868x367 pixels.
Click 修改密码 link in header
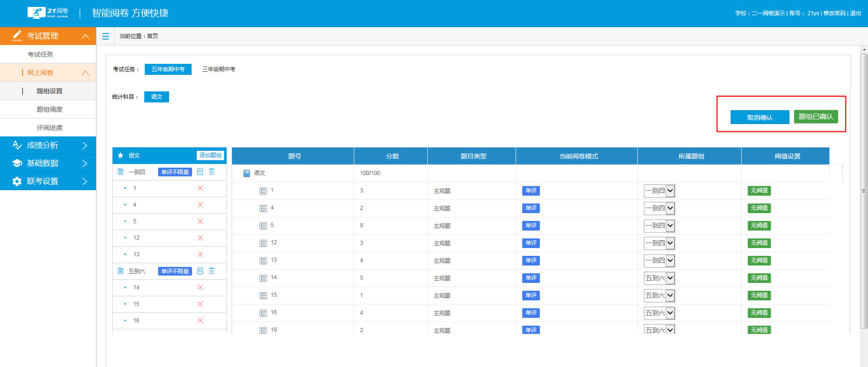(834, 13)
